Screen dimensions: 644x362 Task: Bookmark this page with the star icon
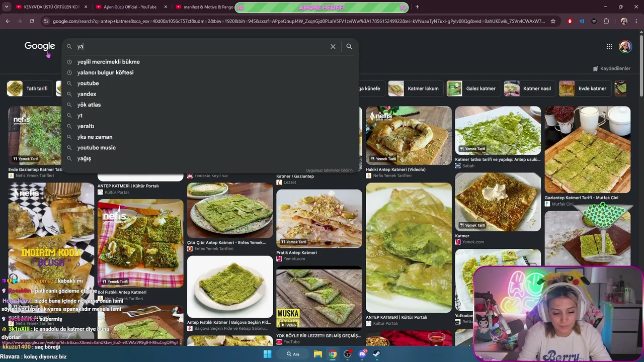[x=553, y=21]
